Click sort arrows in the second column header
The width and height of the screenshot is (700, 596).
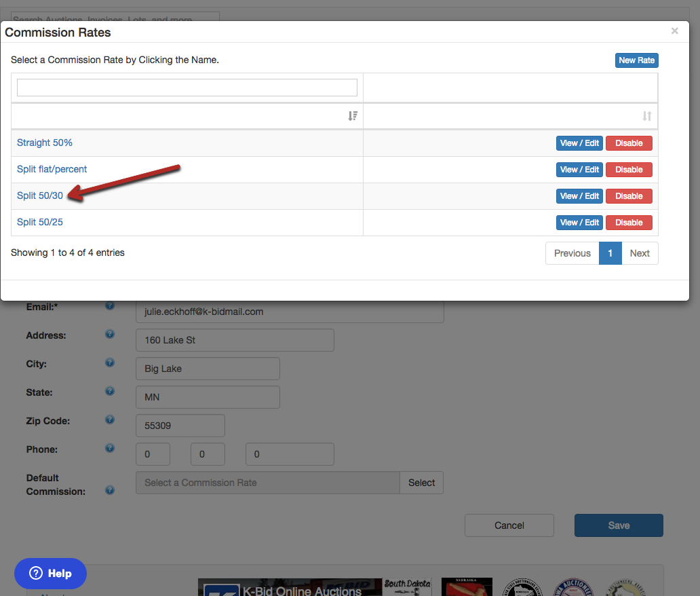(647, 116)
